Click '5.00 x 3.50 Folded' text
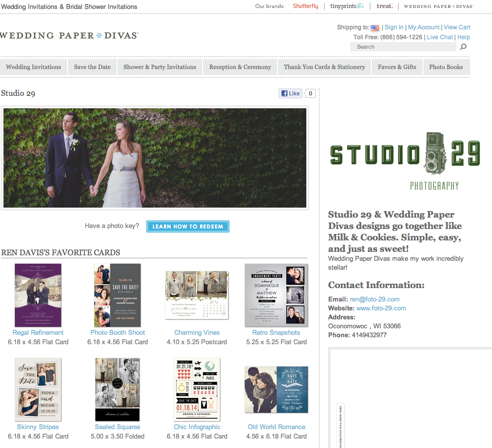Image resolution: width=492 pixels, height=448 pixels. tap(118, 437)
